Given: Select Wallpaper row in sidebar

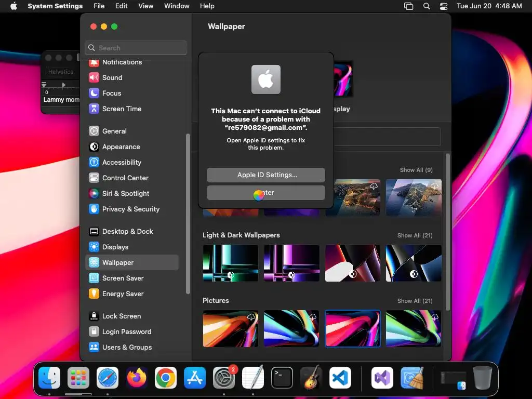Looking at the screenshot, I should click(132, 262).
